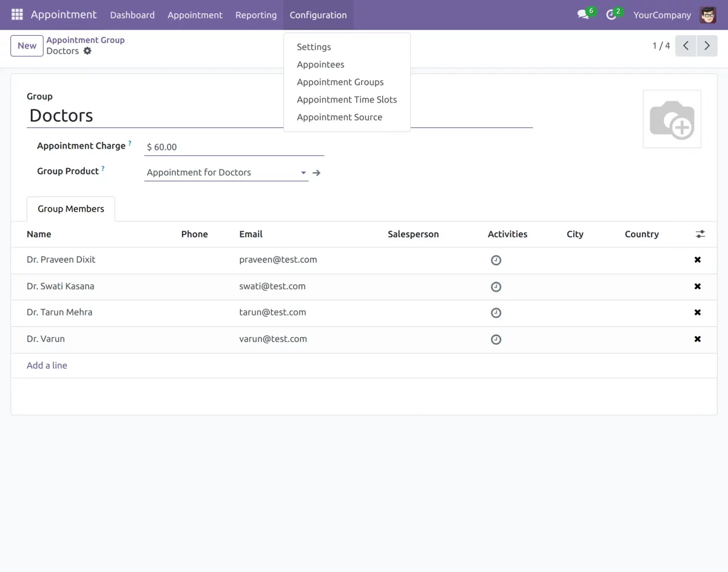The height and width of the screenshot is (572, 728).
Task: Select Appointment Time Slots from Configuration menu
Action: click(346, 99)
